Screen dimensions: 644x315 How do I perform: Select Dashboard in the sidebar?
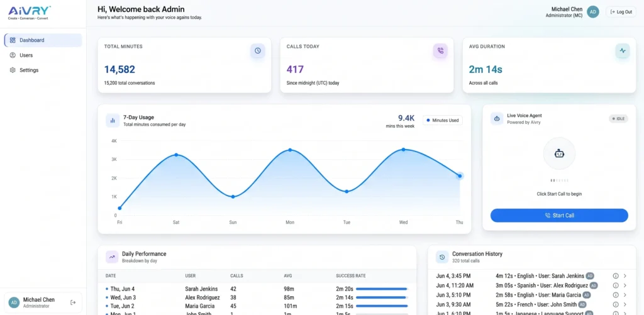[x=43, y=40]
